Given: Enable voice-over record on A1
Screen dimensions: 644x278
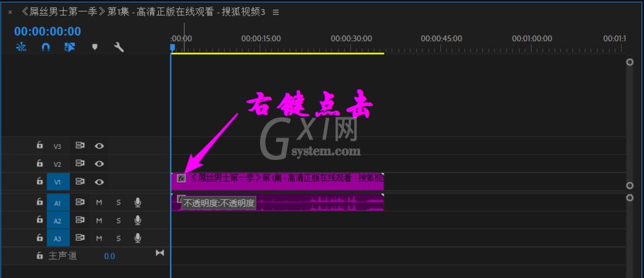Looking at the screenshot, I should 137,202.
